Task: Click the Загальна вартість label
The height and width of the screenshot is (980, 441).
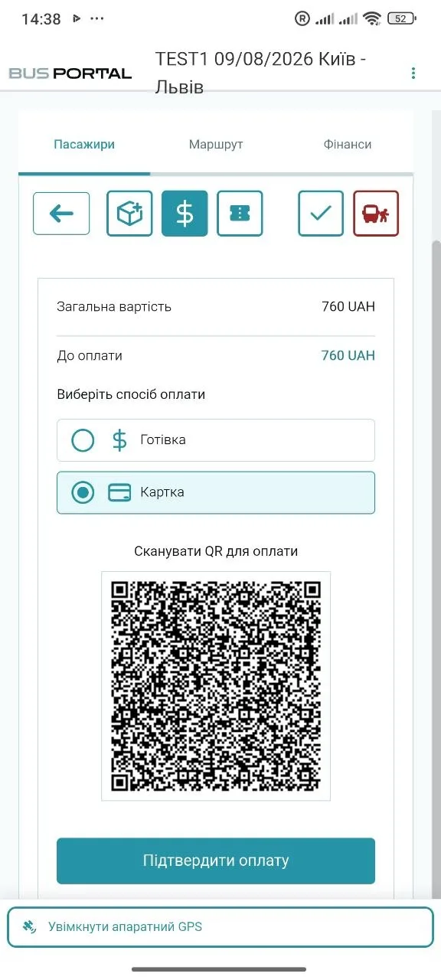Action: pyautogui.click(x=114, y=307)
